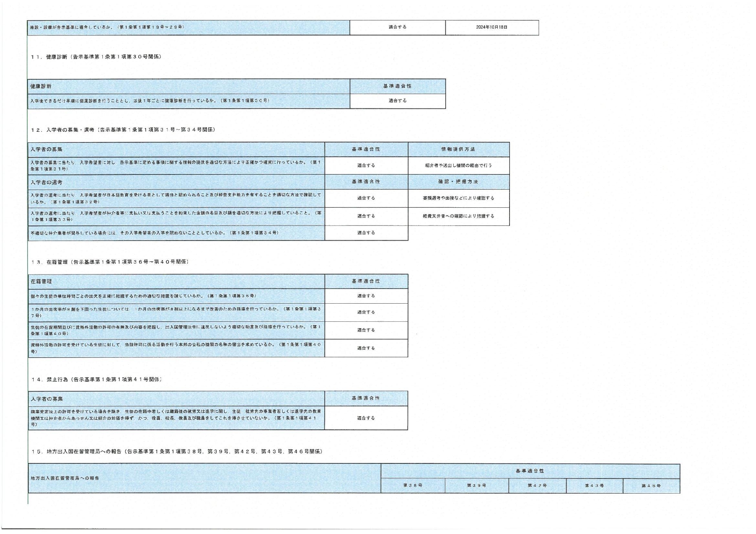Click section heading 13 在籍管理
The image size is (756, 534).
tap(110, 262)
